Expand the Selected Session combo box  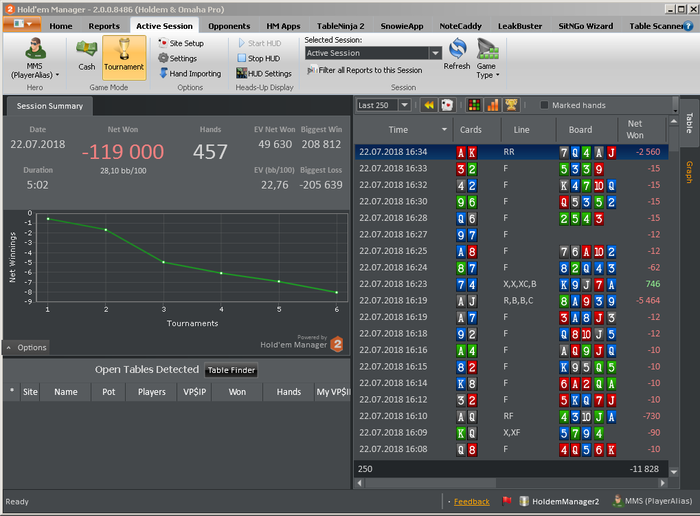tap(435, 53)
